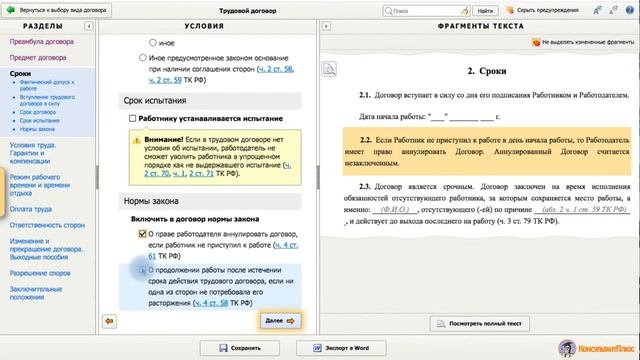This screenshot has height=360, width=640.
Task: Click 'Посмотреть полный текст' button
Action: (480, 324)
